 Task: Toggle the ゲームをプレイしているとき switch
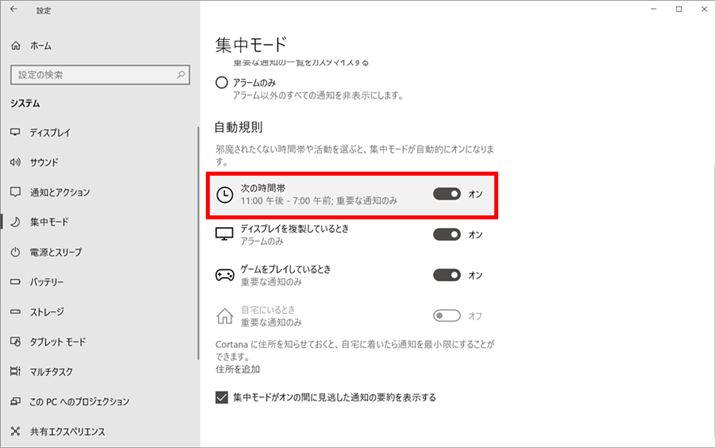pos(447,275)
